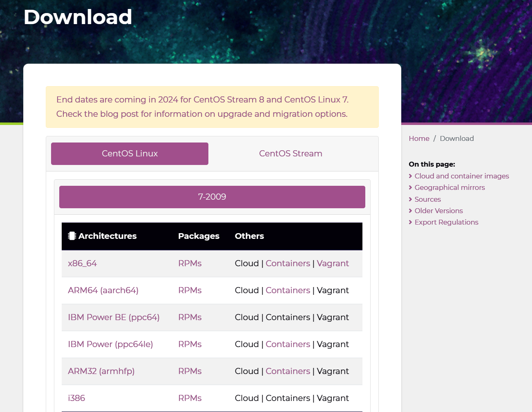The width and height of the screenshot is (532, 412).
Task: Click chevron icon beside Geographical mirrors
Action: coord(410,187)
